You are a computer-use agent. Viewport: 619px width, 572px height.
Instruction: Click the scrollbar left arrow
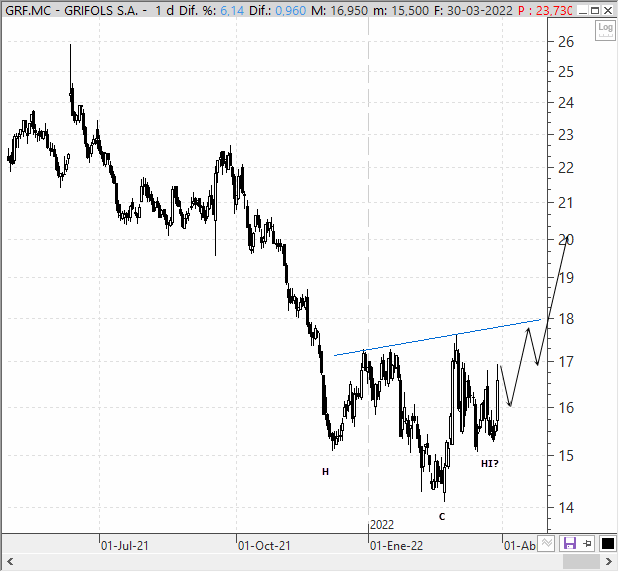pos(10,562)
